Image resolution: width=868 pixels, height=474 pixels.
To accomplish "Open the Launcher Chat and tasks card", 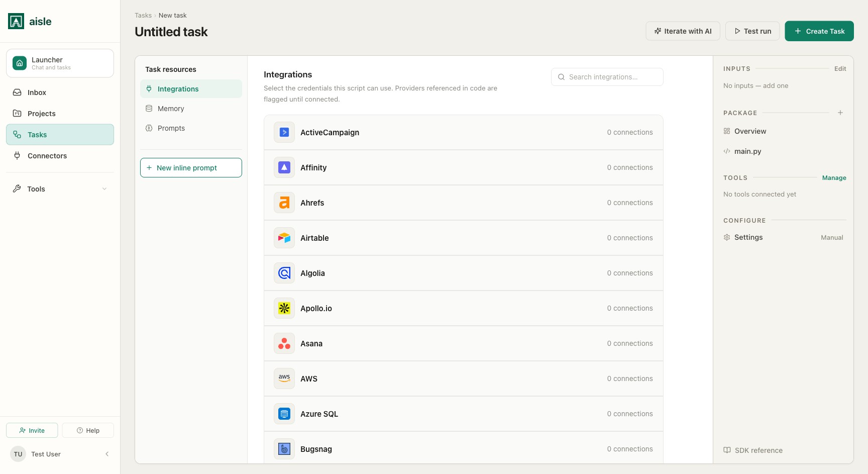I will click(x=60, y=63).
